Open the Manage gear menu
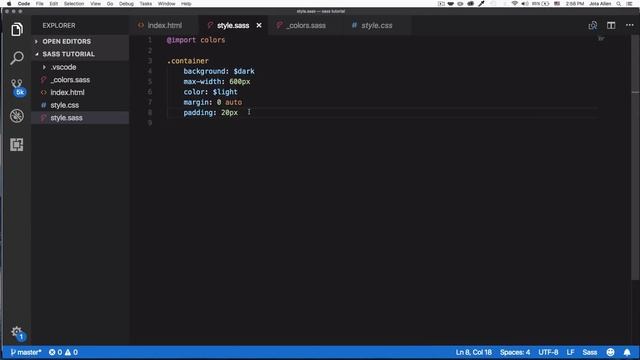Image resolution: width=640 pixels, height=360 pixels. pos(17,332)
